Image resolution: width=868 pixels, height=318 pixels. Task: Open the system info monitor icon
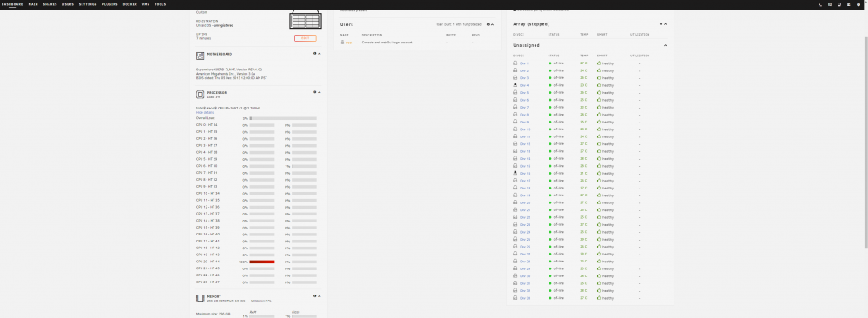point(839,4)
